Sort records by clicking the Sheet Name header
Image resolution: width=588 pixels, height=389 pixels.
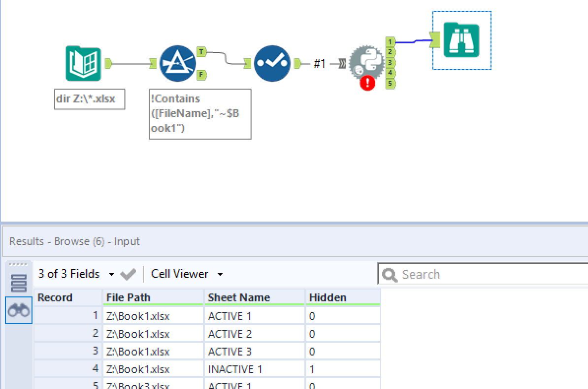point(238,297)
